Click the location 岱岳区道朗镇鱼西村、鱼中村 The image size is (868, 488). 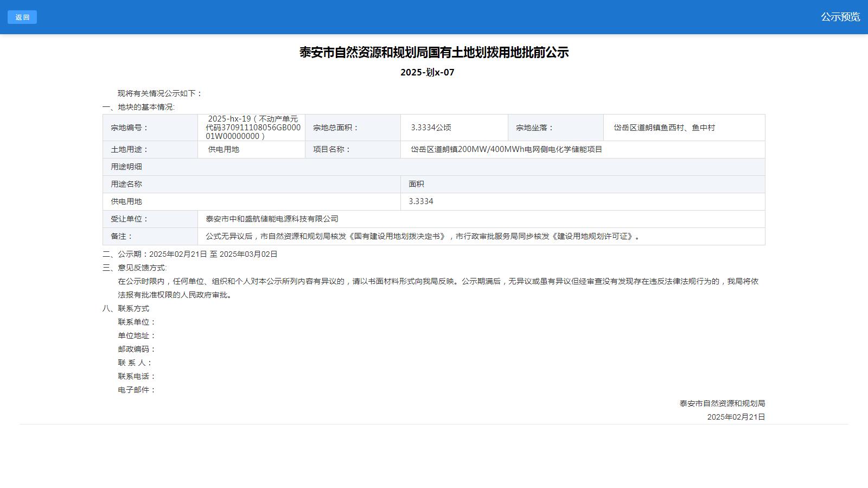tap(665, 128)
